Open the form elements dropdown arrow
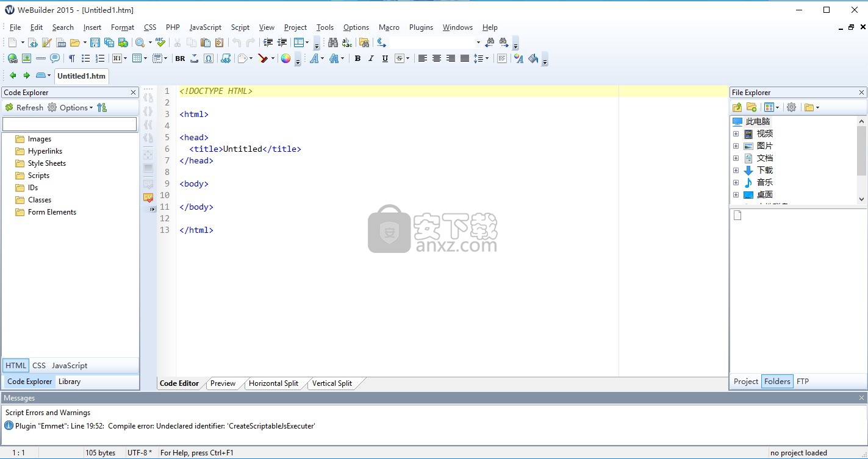The image size is (868, 459). click(165, 59)
